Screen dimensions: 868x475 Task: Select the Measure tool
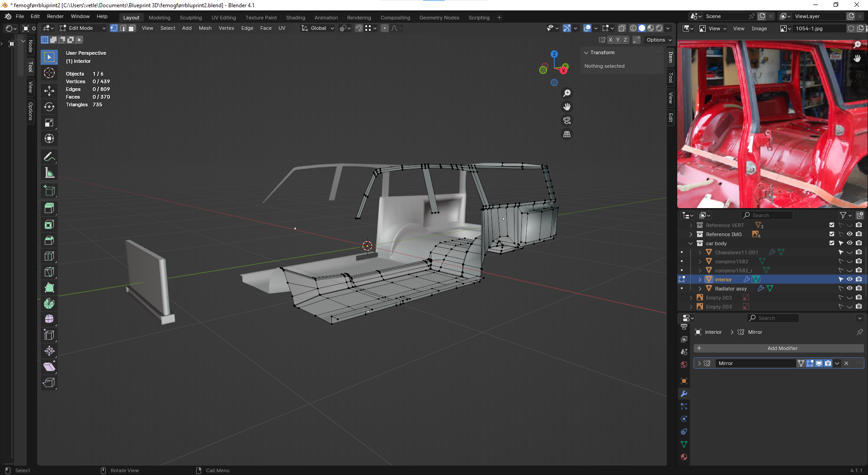coord(49,173)
